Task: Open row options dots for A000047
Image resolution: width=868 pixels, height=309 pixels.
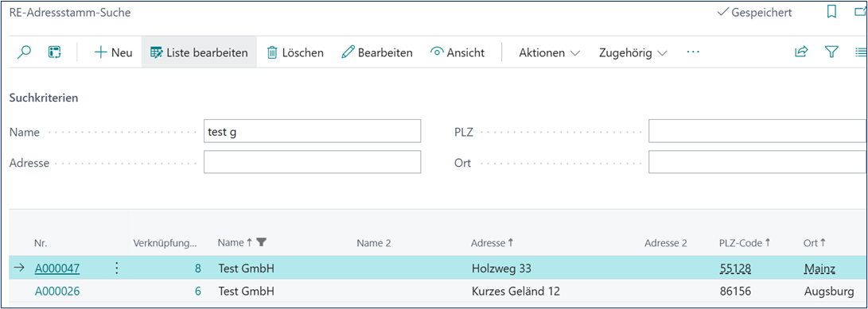Action: coord(116,268)
